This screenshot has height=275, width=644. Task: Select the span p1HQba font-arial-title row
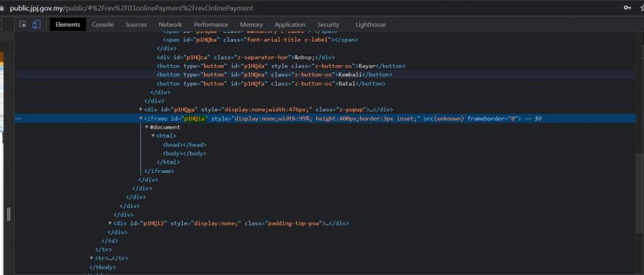[x=261, y=40]
